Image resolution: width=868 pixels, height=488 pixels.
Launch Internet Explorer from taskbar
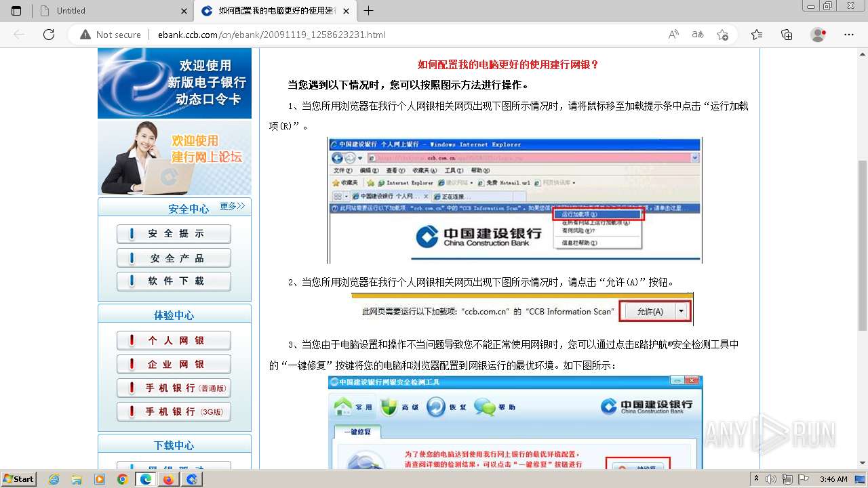[x=54, y=479]
